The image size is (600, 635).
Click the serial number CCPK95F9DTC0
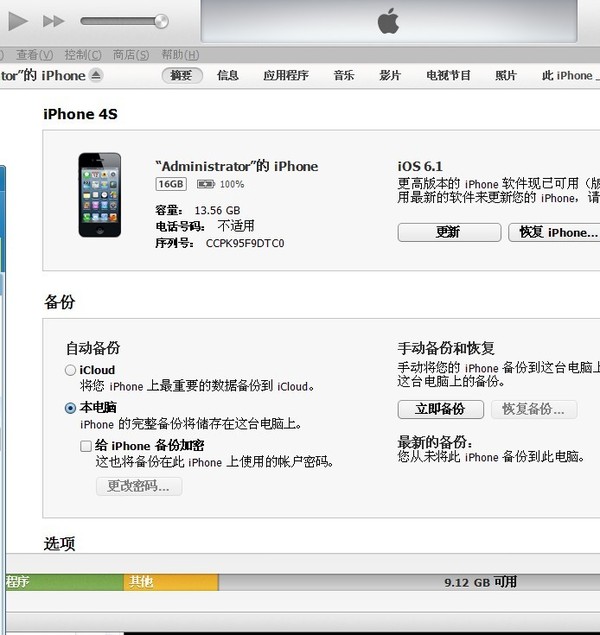click(245, 243)
